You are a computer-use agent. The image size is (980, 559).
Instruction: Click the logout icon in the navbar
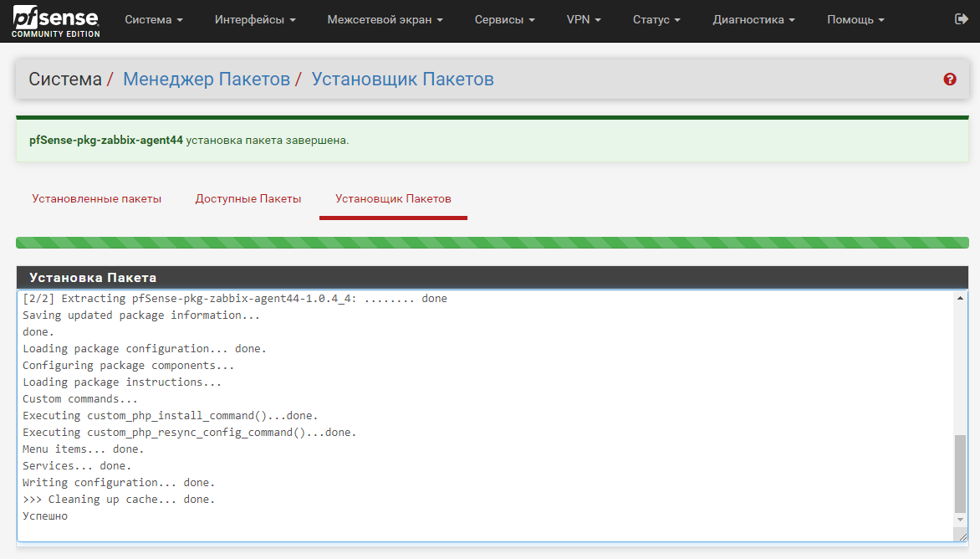pyautogui.click(x=962, y=19)
